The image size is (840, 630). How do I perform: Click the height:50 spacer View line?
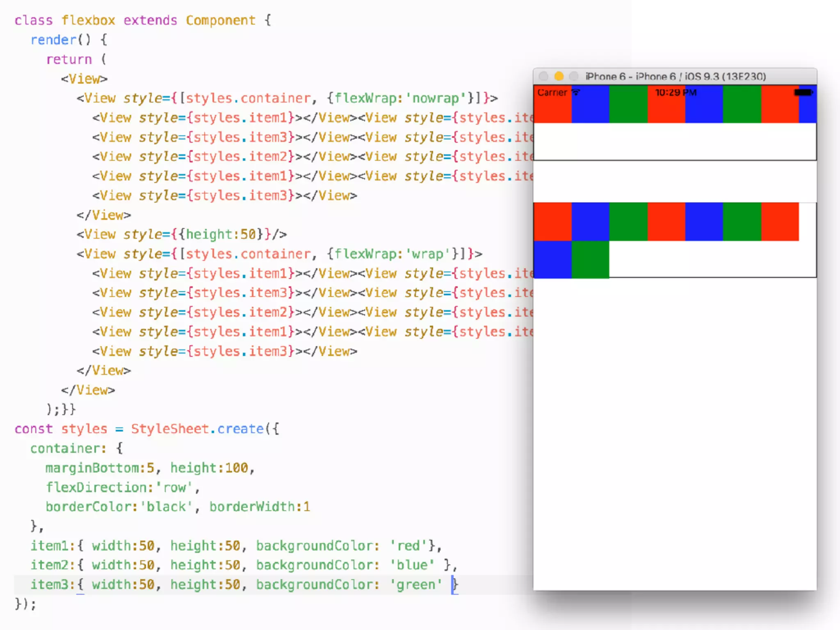point(182,235)
